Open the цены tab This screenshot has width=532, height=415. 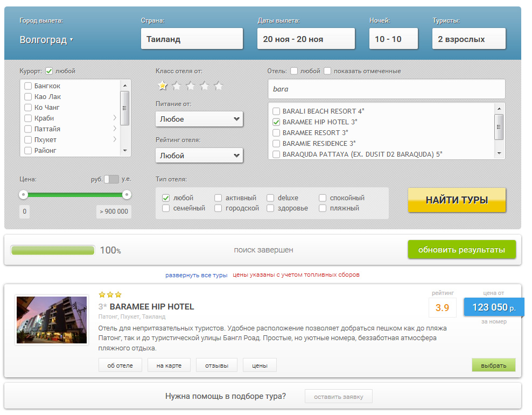(260, 365)
